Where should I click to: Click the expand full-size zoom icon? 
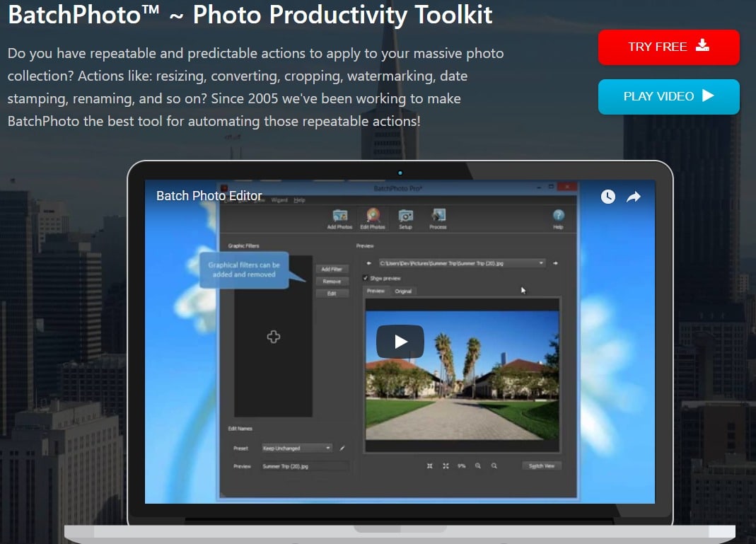[446, 466]
